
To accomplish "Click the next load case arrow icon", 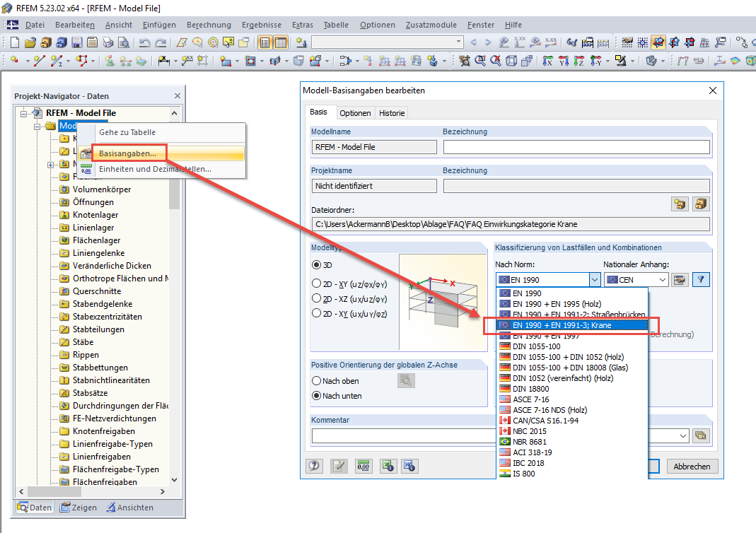I will coord(488,42).
